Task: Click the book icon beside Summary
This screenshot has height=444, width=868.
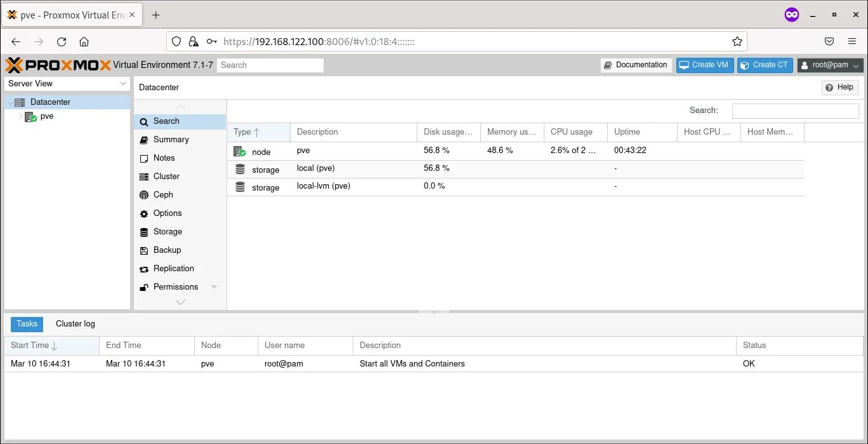Action: 144,140
